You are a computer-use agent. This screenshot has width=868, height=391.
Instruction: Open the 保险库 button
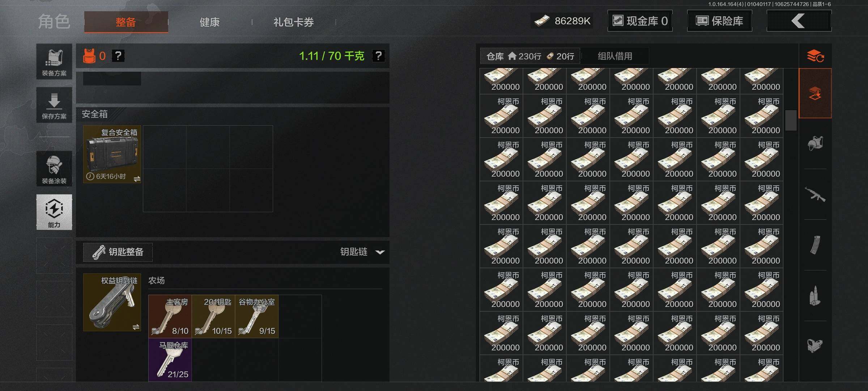pos(720,21)
